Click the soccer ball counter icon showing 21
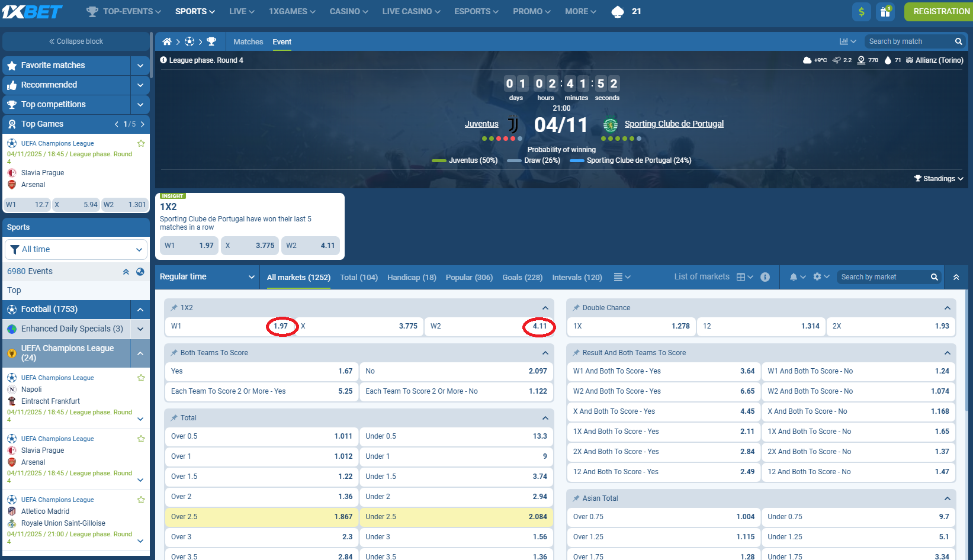Image resolution: width=973 pixels, height=560 pixels. click(618, 11)
